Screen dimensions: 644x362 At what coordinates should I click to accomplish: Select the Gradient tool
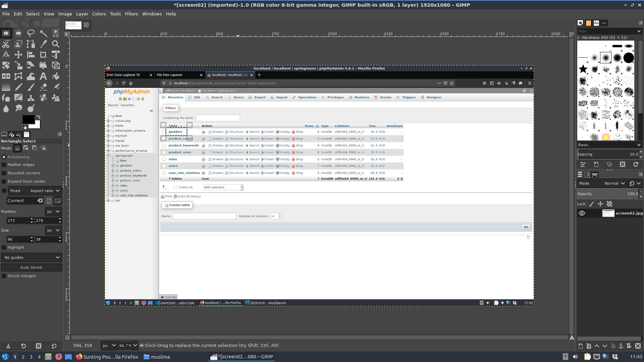[6, 87]
